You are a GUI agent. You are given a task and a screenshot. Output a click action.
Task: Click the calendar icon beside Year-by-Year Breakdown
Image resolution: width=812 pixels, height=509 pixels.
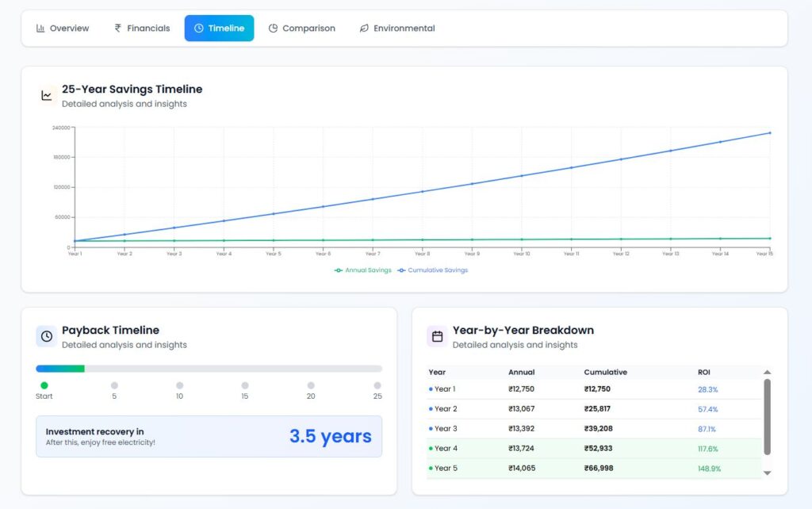tap(437, 337)
